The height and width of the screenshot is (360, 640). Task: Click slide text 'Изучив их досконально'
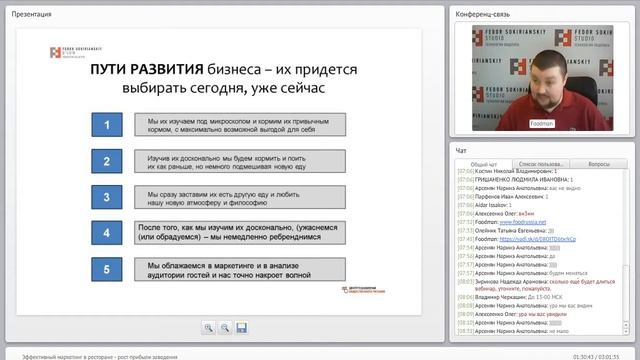tap(240, 161)
